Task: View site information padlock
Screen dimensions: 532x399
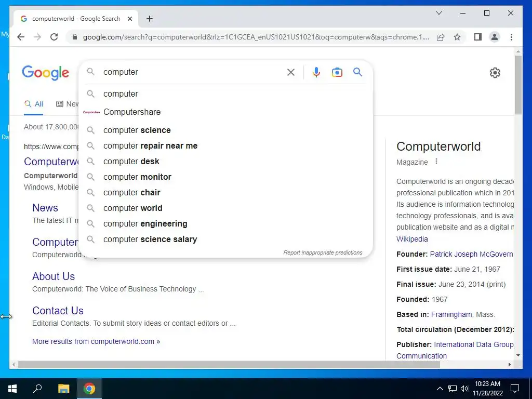Action: click(x=75, y=37)
